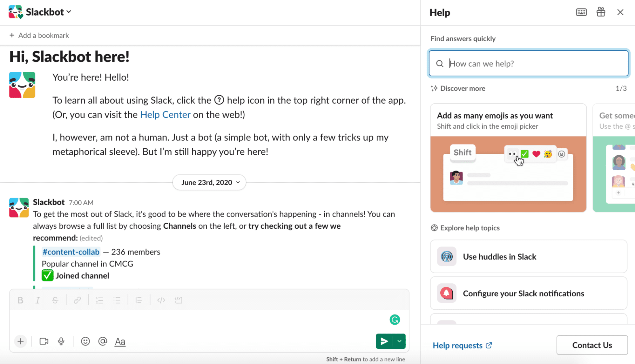635x364 pixels.
Task: Send the message now
Action: [384, 341]
